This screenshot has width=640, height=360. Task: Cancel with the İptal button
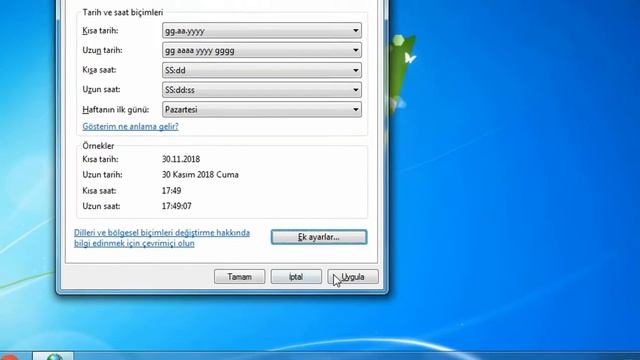coord(296,277)
